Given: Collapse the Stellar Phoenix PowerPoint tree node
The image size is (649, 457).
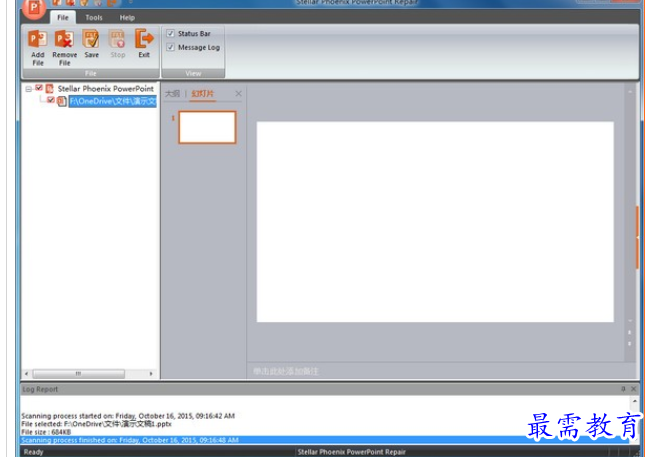Looking at the screenshot, I should 29,89.
